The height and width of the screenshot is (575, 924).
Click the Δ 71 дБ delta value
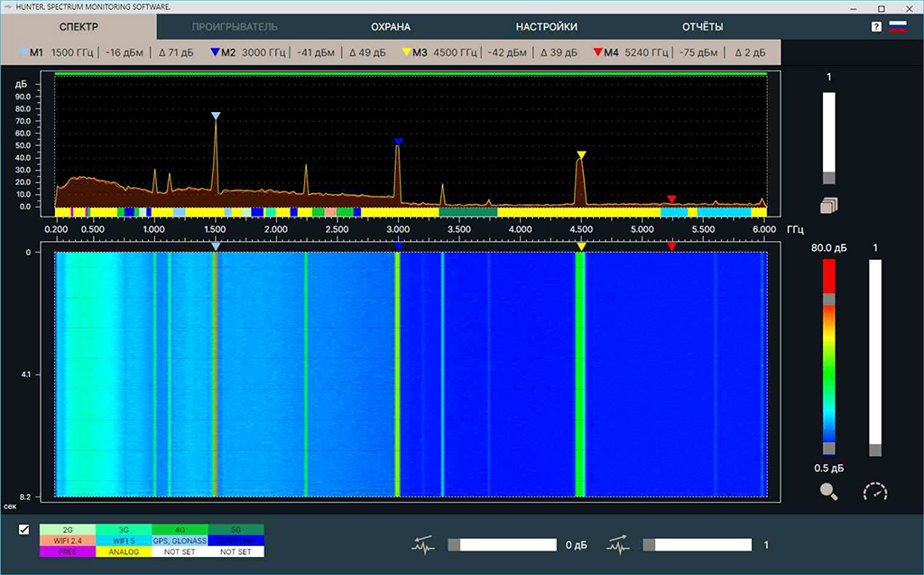[176, 52]
